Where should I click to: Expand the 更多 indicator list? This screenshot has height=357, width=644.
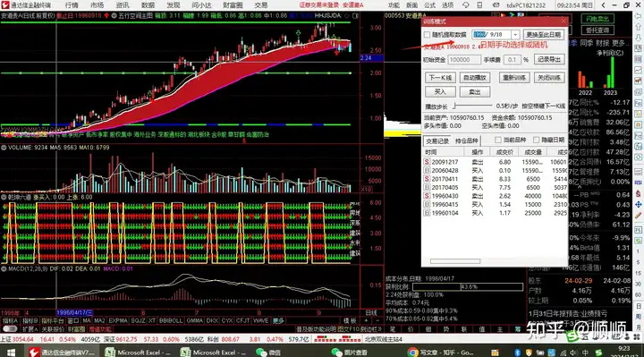[278, 320]
